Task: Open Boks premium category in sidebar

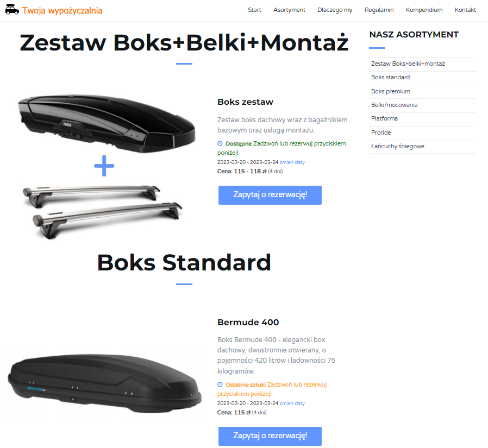Action: click(391, 91)
